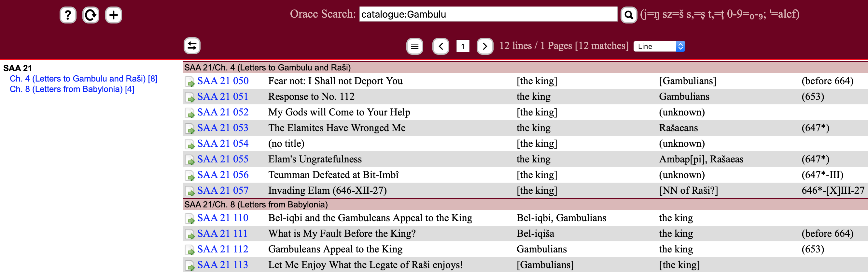Image resolution: width=868 pixels, height=272 pixels.
Task: Open SAA 21 055 link
Action: [x=223, y=159]
